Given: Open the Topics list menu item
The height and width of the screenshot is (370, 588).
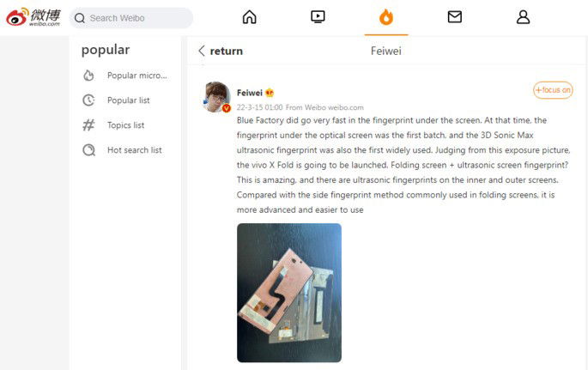Looking at the screenshot, I should [125, 124].
